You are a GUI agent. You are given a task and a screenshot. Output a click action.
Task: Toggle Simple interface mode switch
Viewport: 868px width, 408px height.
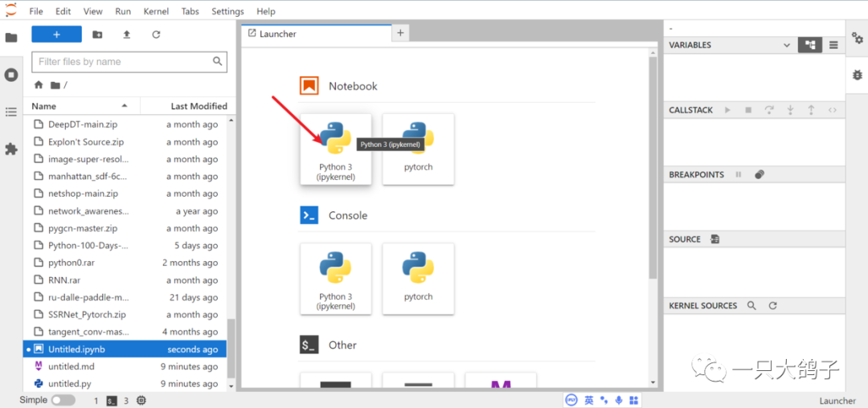click(63, 400)
